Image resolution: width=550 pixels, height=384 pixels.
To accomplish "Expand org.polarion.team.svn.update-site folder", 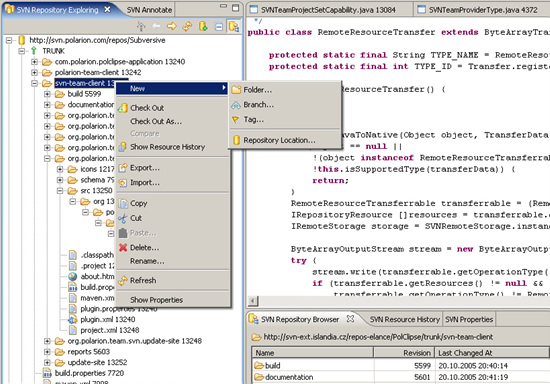I will (47, 341).
